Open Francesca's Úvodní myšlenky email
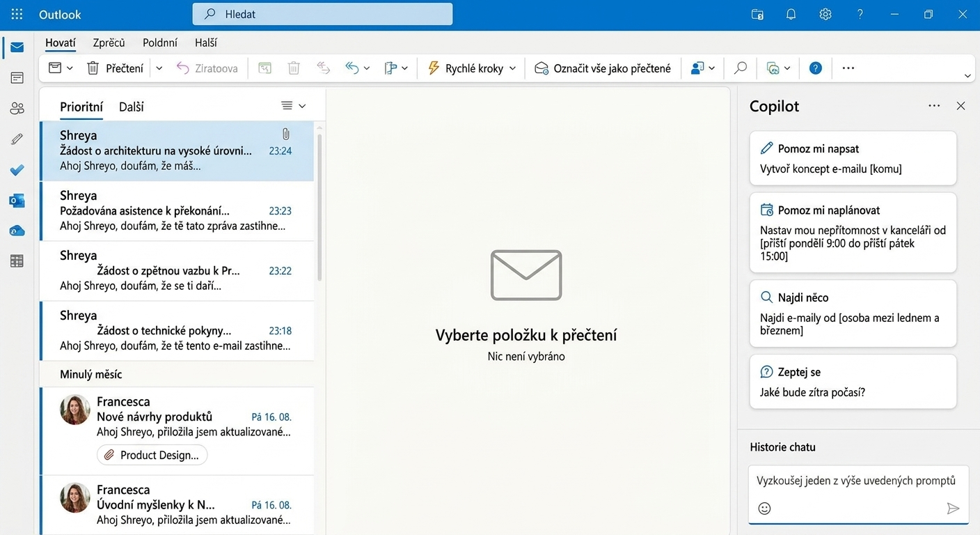This screenshot has width=980, height=535. point(177,505)
